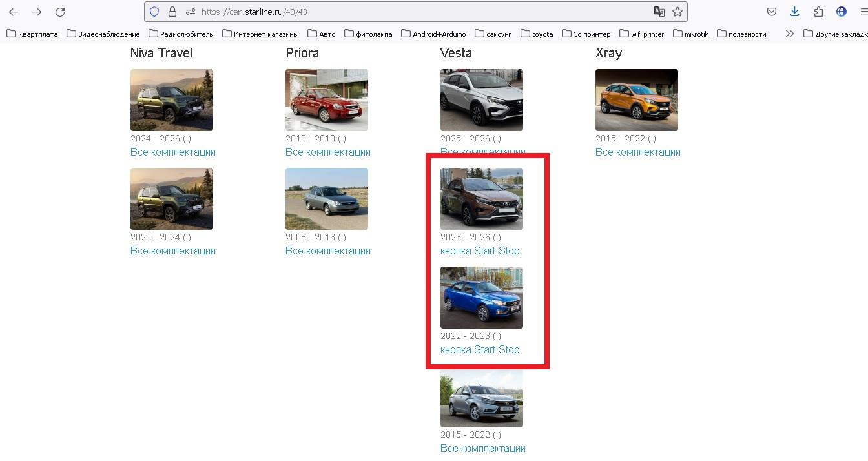Click the Priora heading
Image resolution: width=868 pixels, height=461 pixels.
click(x=302, y=53)
